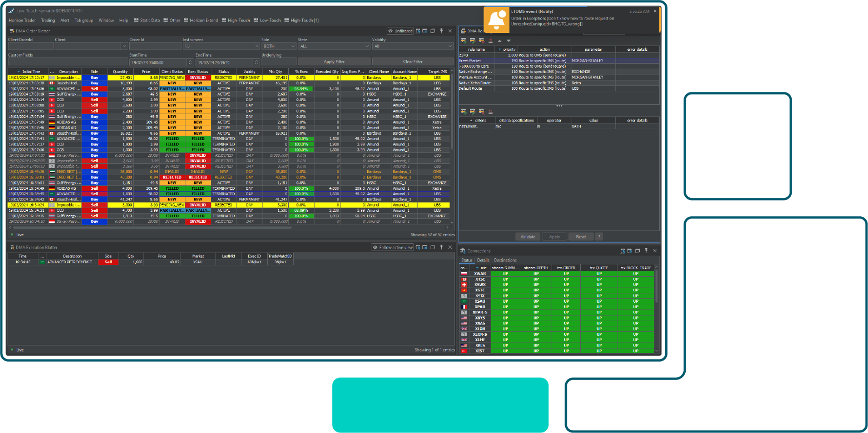The image size is (868, 433).
Task: Open the Horizon Trader menu
Action: [x=22, y=20]
